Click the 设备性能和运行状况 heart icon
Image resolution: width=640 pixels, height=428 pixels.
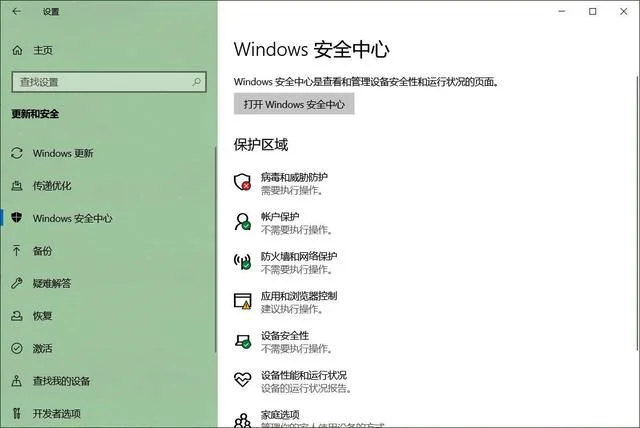[x=242, y=379]
